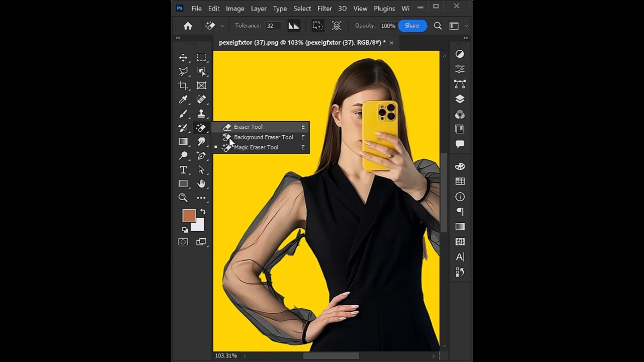Select the Polygonal Lasso tool
This screenshot has width=644, height=362.
tap(183, 71)
